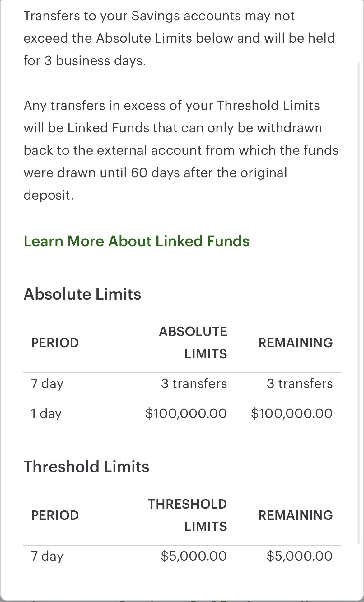Click the $100,000.00 absolute limit amount
364x602 pixels.
click(186, 414)
